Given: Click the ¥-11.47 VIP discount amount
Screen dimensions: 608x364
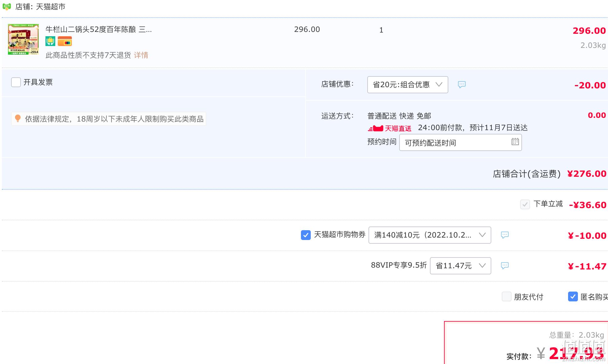Looking at the screenshot, I should tap(587, 266).
